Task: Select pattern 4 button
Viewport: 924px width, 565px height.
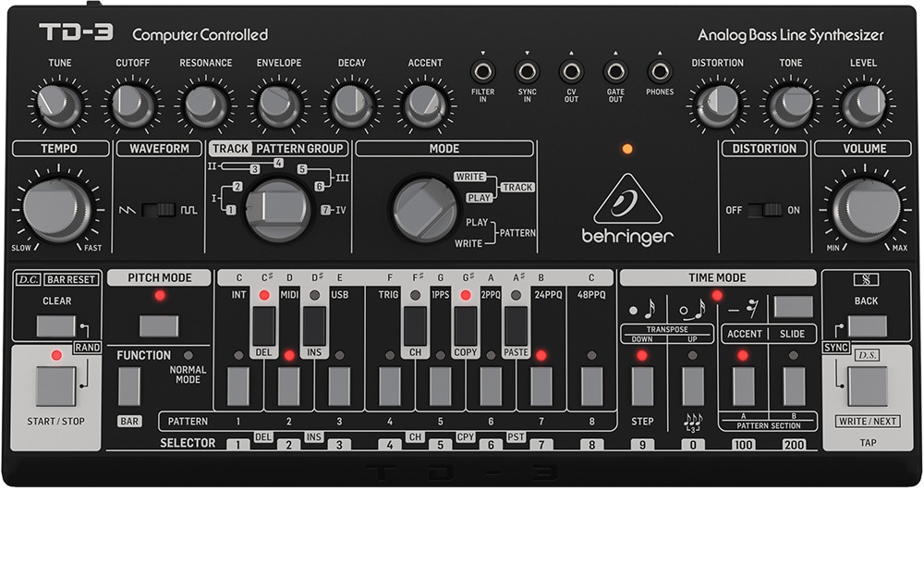Action: 390,387
